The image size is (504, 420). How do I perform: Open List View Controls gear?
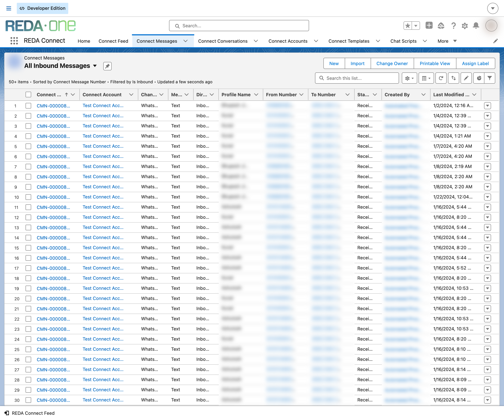(x=409, y=78)
